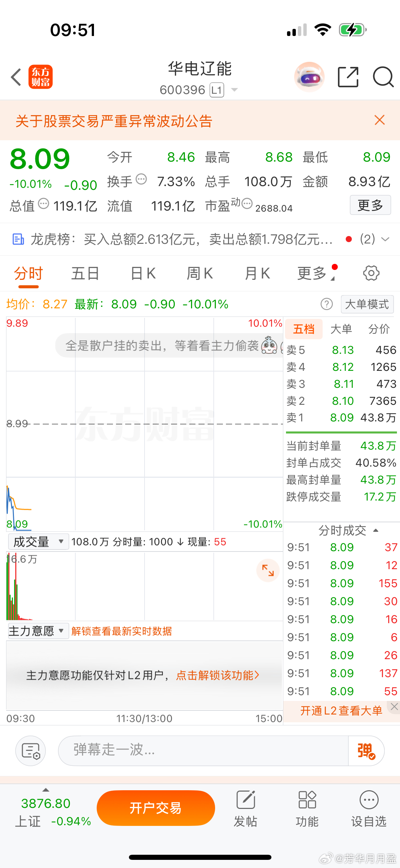This screenshot has height=868, width=400.
Task: Open chart settings gear icon
Action: tap(371, 273)
